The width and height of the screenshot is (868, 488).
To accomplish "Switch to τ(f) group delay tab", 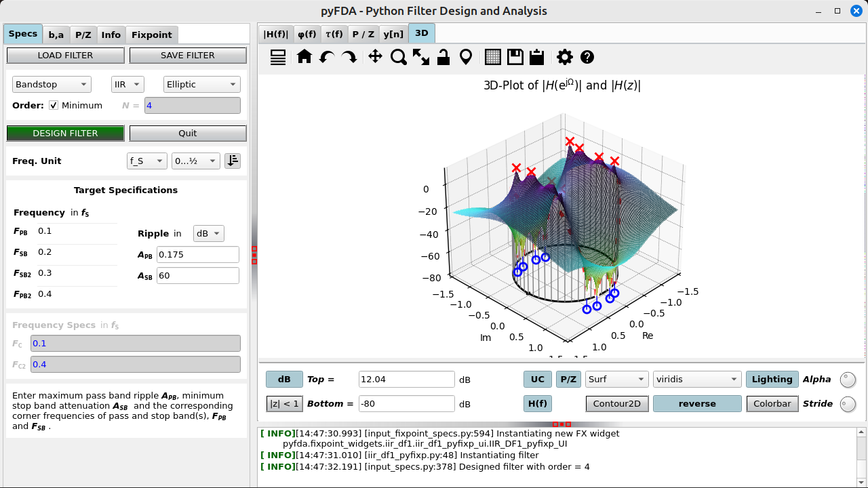I will (334, 34).
